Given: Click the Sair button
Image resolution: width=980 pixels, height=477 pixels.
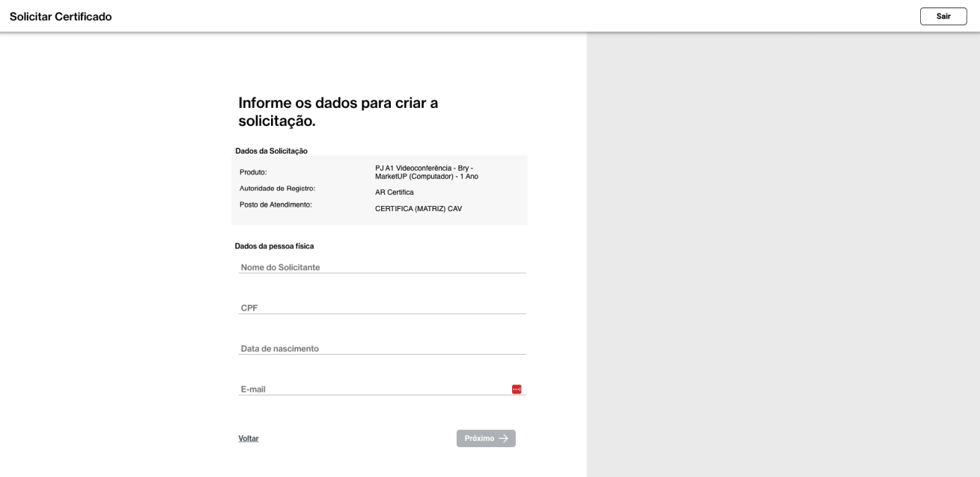Looking at the screenshot, I should (x=943, y=16).
